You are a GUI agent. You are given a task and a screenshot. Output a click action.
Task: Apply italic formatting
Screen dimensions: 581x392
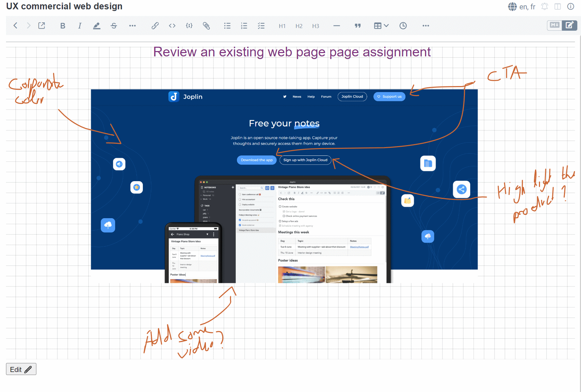tap(80, 26)
